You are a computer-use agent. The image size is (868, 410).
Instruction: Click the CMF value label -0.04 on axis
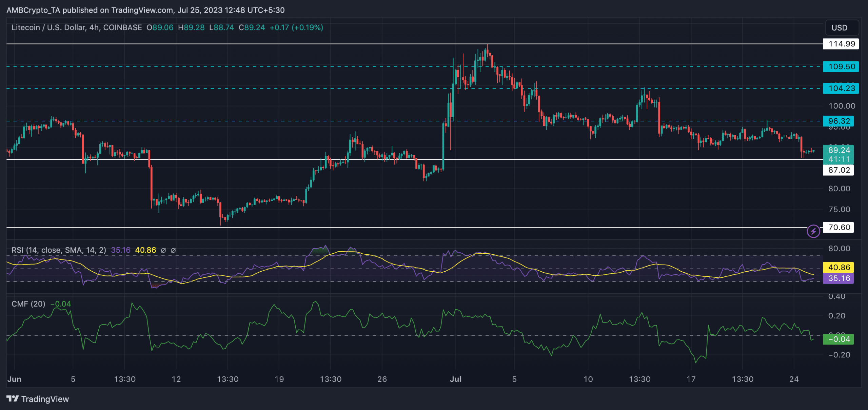click(x=839, y=339)
